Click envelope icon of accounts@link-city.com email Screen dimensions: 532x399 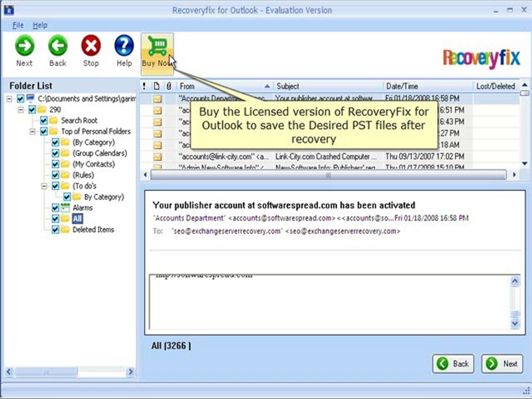157,157
